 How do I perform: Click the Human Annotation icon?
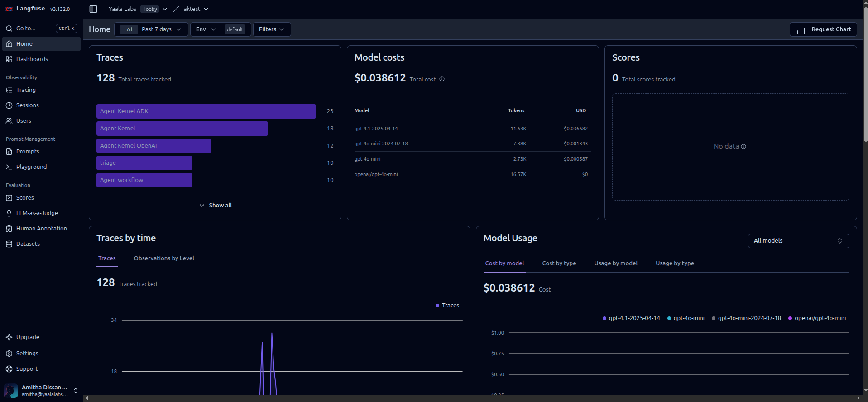(9, 229)
